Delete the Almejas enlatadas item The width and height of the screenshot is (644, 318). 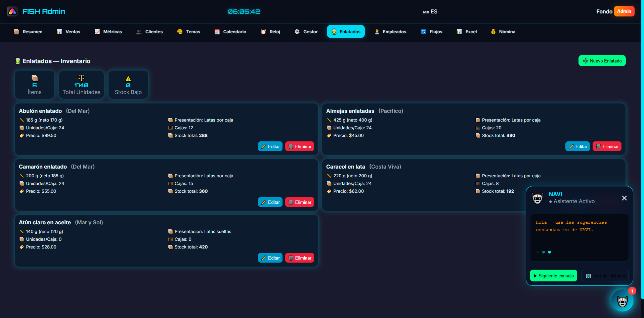(x=607, y=146)
